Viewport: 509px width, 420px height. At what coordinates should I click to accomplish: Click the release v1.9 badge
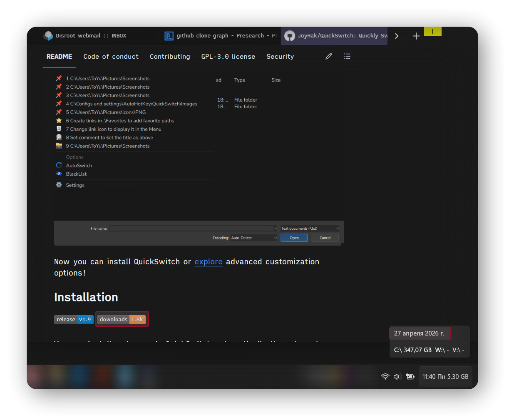pos(74,320)
